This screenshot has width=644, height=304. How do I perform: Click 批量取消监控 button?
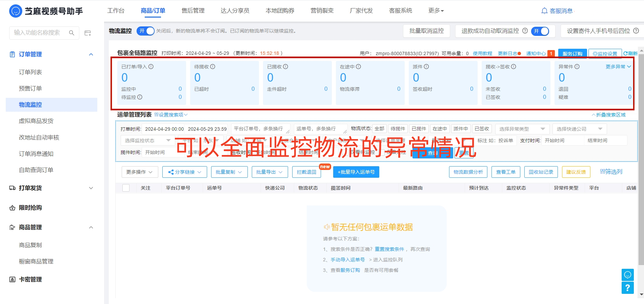427,31
